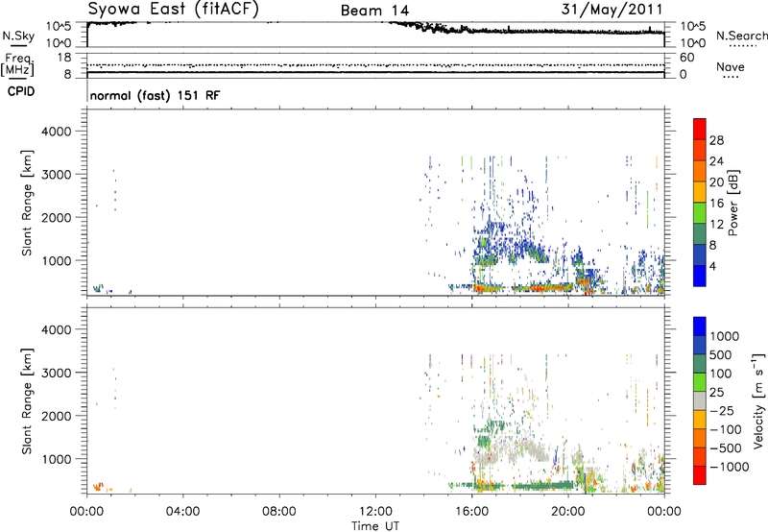Click the '16' power colorbar tick
The width and height of the screenshot is (768, 532).
pos(716,203)
